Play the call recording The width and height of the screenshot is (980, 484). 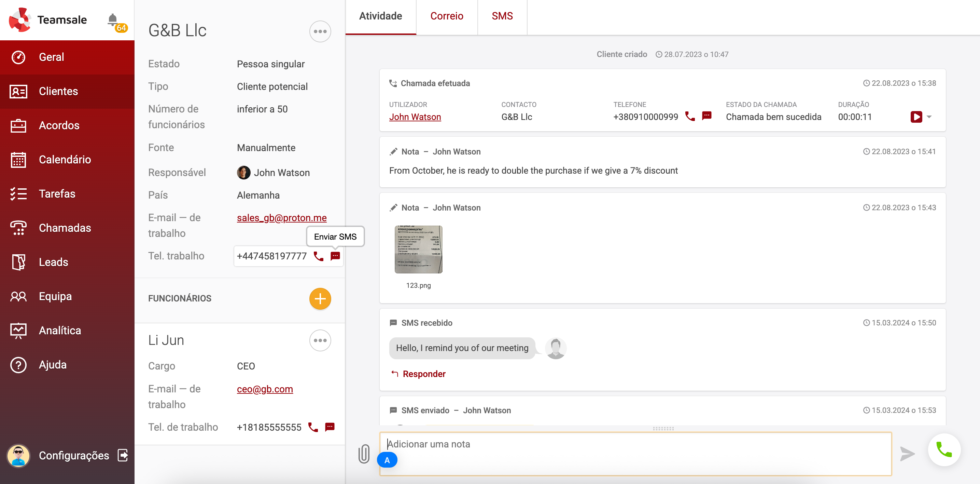(x=917, y=117)
